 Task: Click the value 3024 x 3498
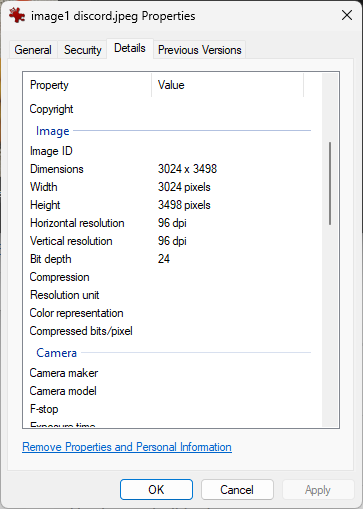point(187,169)
